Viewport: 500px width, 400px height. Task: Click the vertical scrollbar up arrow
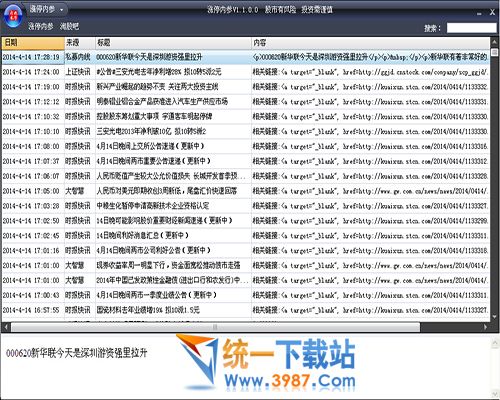[494, 41]
